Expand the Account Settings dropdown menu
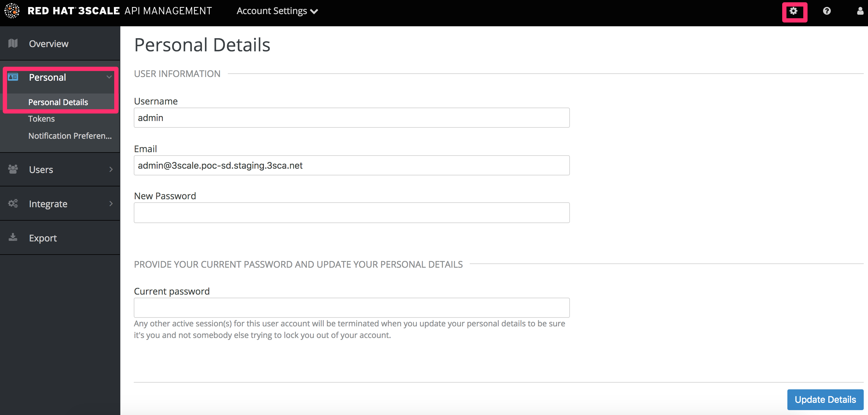 (279, 10)
